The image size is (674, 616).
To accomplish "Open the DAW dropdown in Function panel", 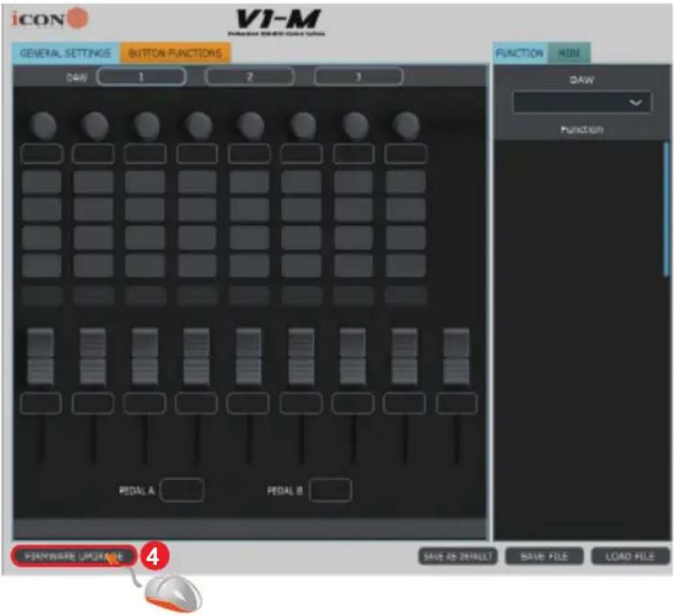I will click(x=582, y=102).
